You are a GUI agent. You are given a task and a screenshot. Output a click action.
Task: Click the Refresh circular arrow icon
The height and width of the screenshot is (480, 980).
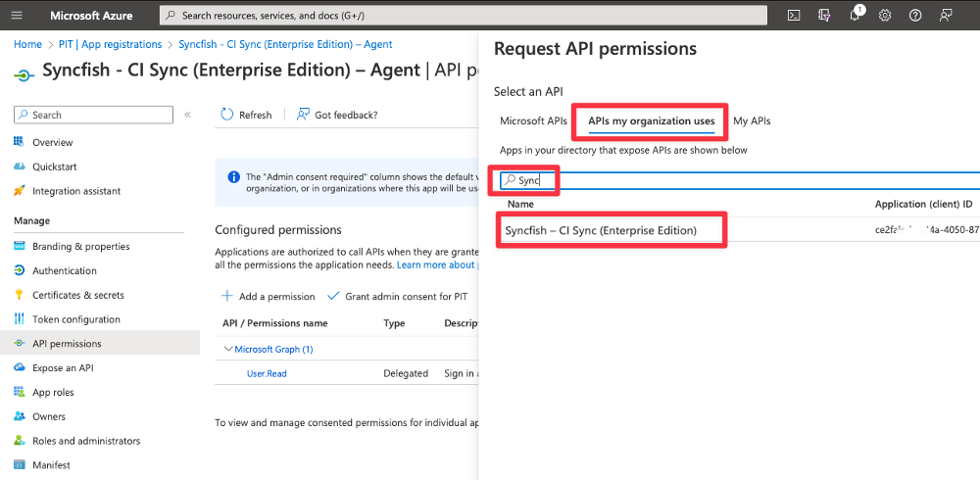coord(227,115)
